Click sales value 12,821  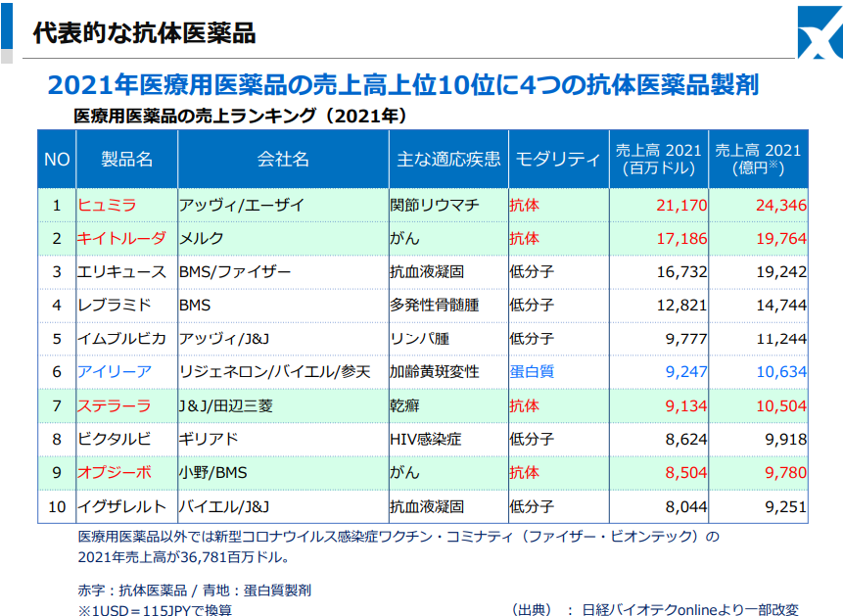[x=681, y=305]
